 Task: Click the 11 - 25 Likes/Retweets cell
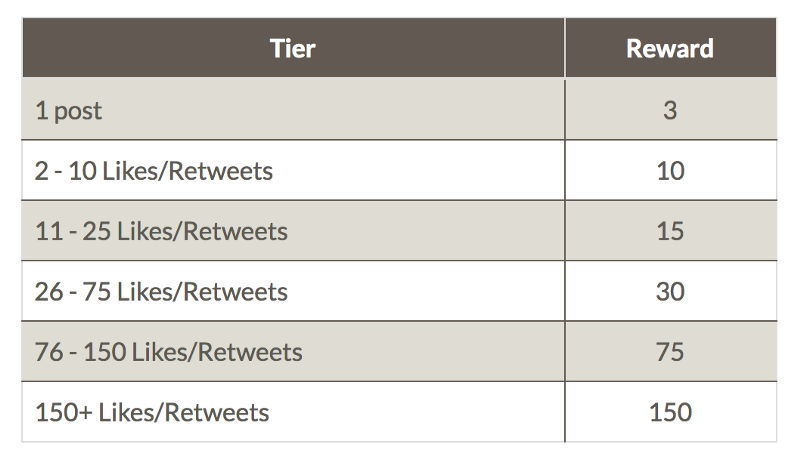pos(293,231)
